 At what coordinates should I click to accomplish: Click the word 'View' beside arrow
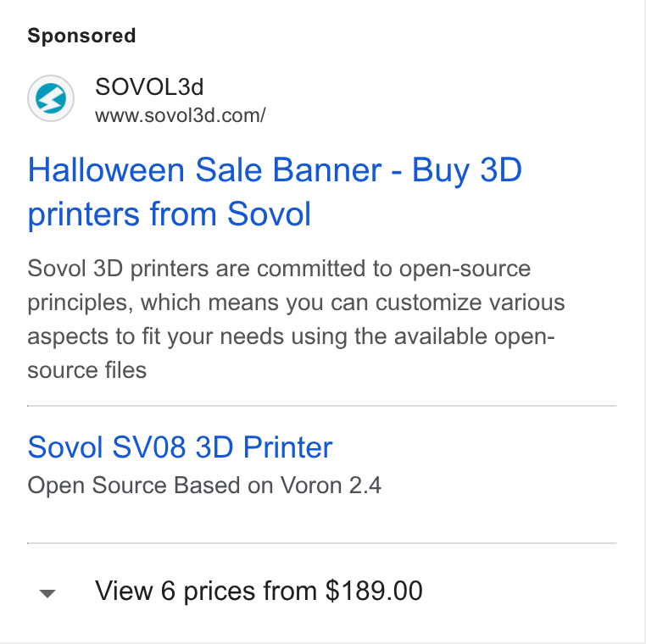[x=124, y=591]
